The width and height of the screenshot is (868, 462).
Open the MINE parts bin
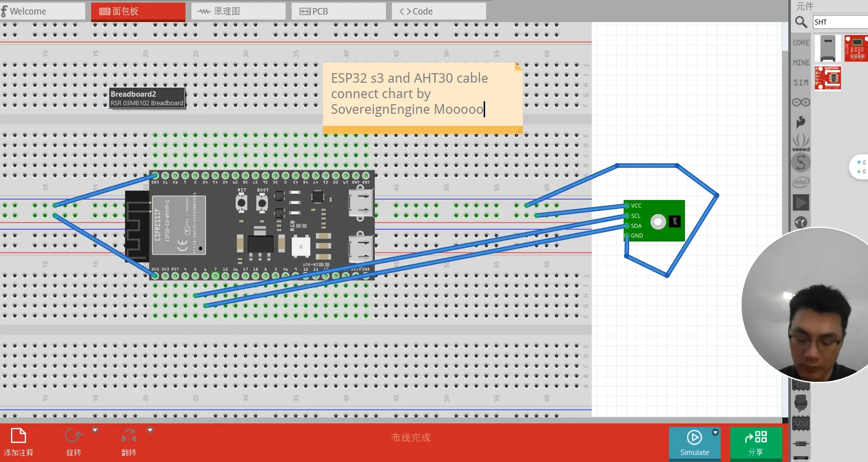coord(801,63)
